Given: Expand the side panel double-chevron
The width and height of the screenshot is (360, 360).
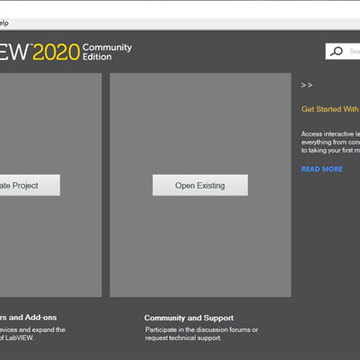Looking at the screenshot, I should point(307,85).
